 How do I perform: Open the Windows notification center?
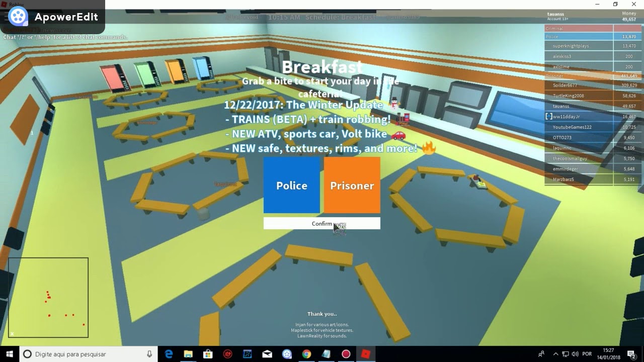pyautogui.click(x=631, y=354)
